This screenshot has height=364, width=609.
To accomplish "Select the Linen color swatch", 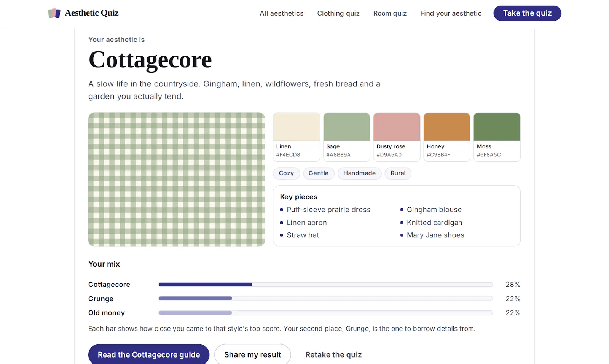I will tap(297, 137).
